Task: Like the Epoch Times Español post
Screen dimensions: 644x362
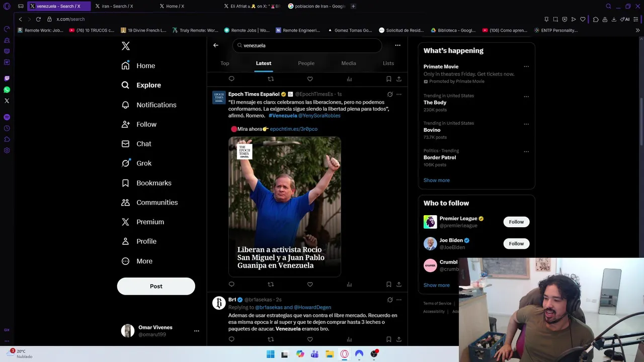Action: click(x=310, y=285)
